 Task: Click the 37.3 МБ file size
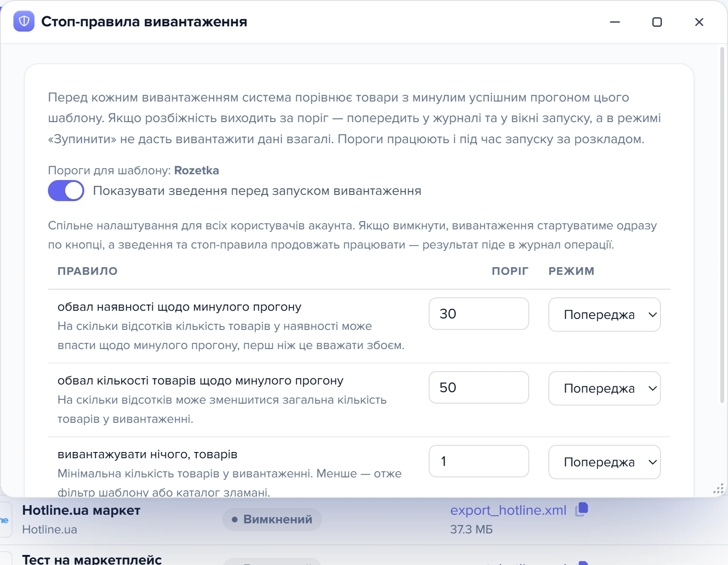pyautogui.click(x=471, y=530)
